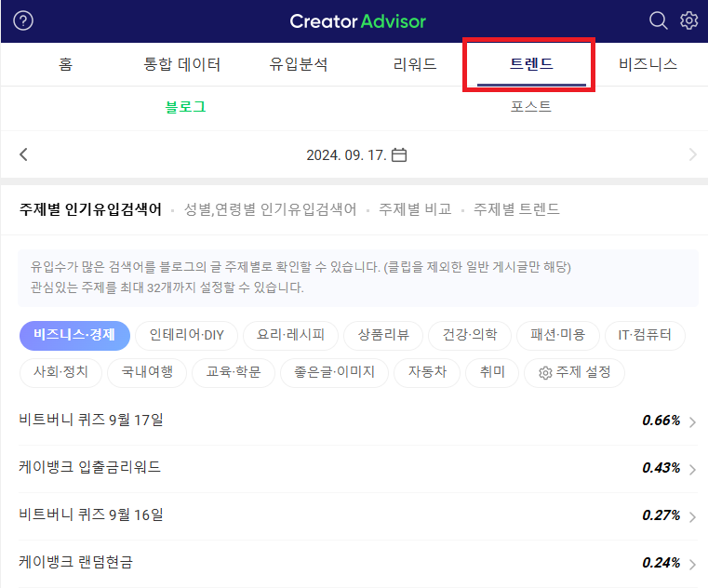The image size is (708, 588).
Task: Click the 0.66% value
Action: (x=661, y=421)
